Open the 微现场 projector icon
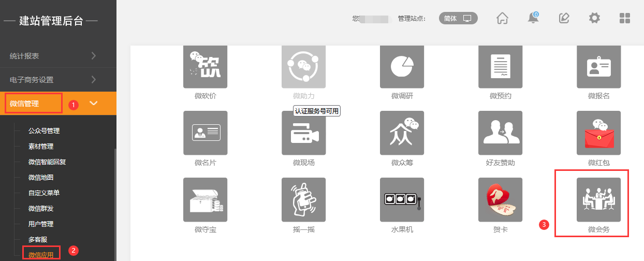This screenshot has width=644, height=261. [303, 133]
